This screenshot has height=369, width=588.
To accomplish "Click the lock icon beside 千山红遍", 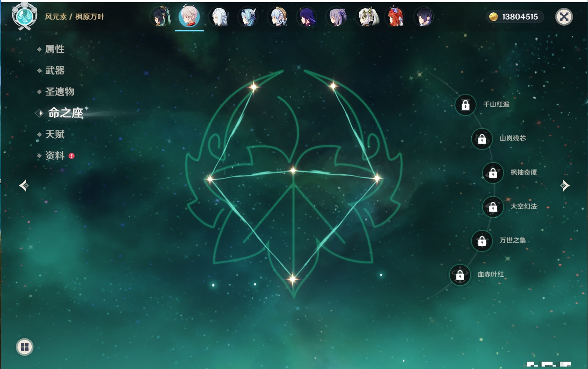I will coord(465,105).
